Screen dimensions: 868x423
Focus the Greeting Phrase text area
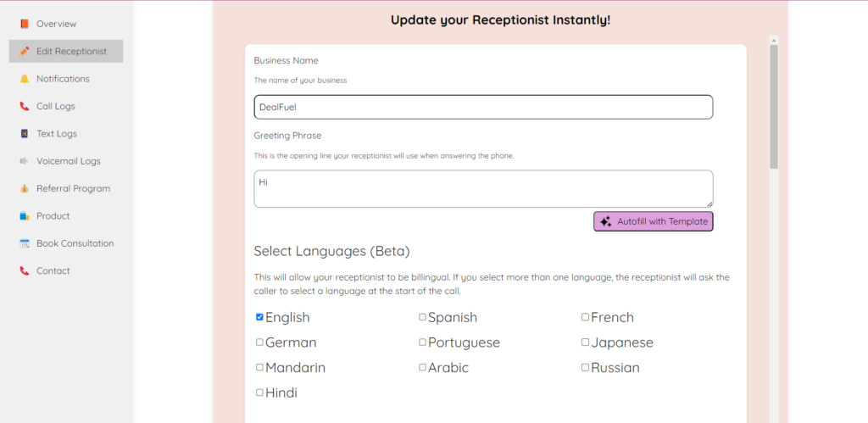483,188
